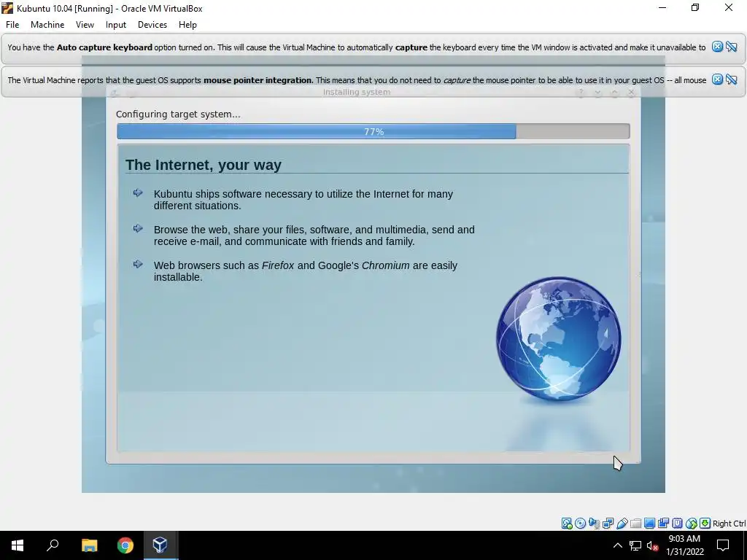The height and width of the screenshot is (560, 747).
Task: Click the keyboard capture green arrow icon
Action: click(x=705, y=524)
